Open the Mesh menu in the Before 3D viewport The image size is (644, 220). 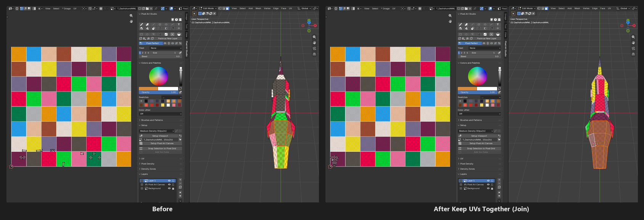[x=258, y=8]
